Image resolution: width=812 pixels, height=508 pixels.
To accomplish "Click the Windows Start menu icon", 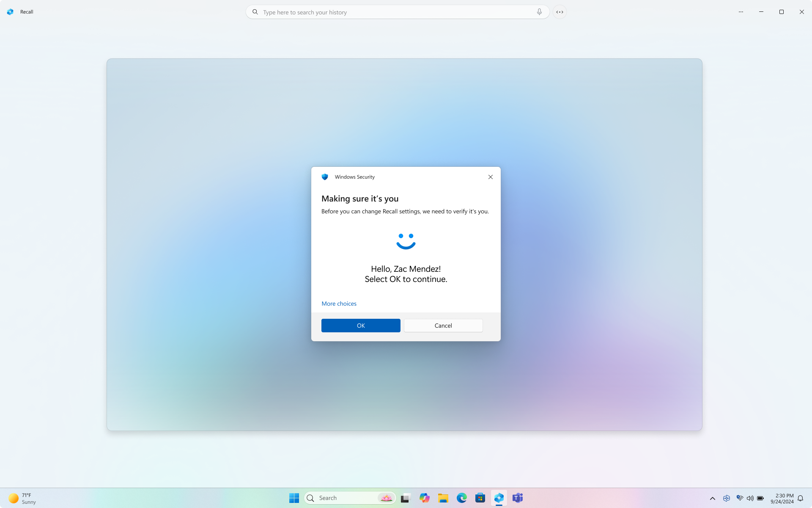I will [x=294, y=498].
